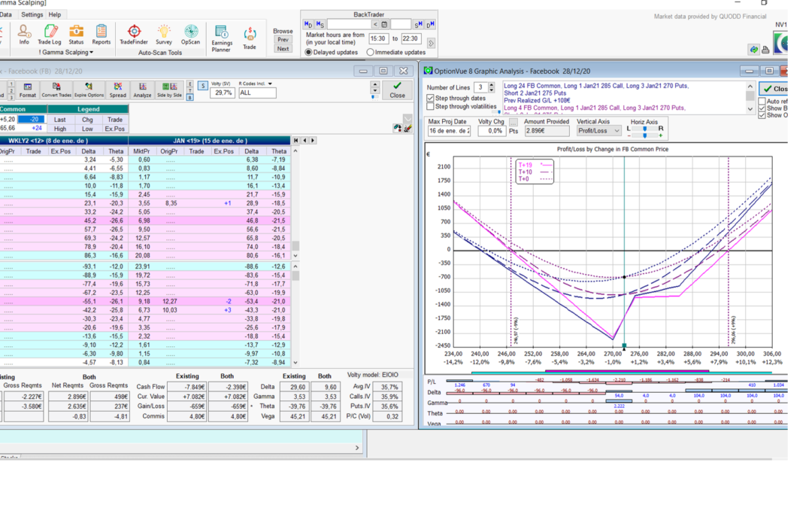
Task: Open the Info tool
Action: [x=24, y=35]
